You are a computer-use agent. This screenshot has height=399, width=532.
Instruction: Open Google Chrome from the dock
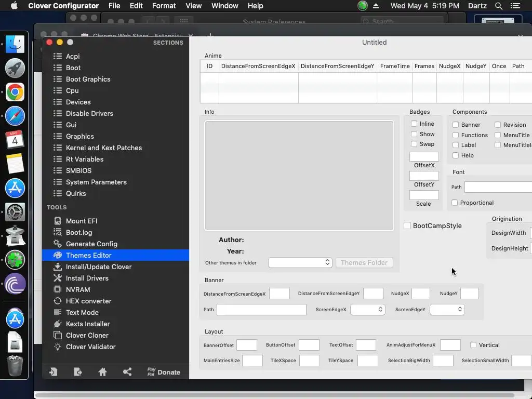(15, 92)
